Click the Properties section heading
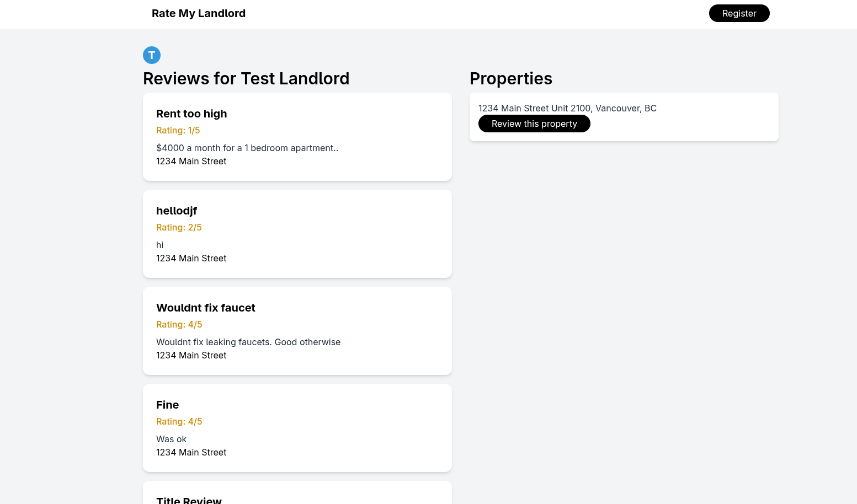Image resolution: width=857 pixels, height=504 pixels. (511, 78)
